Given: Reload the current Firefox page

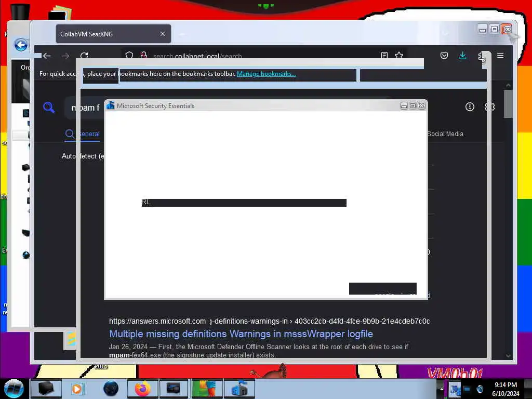Looking at the screenshot, I should (85, 56).
